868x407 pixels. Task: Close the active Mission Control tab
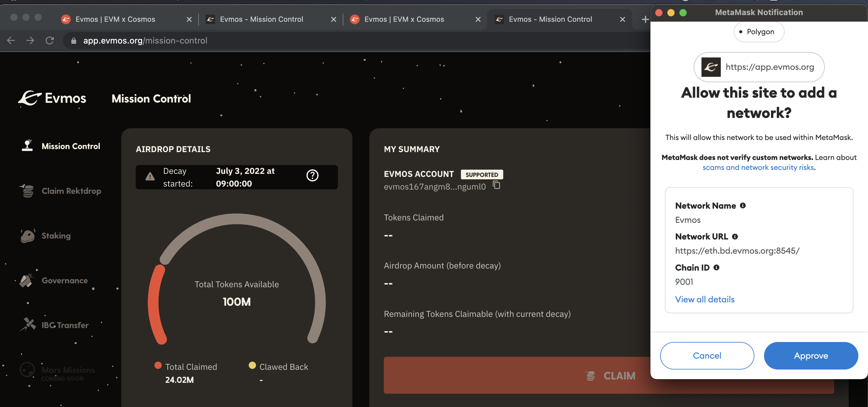coord(622,19)
